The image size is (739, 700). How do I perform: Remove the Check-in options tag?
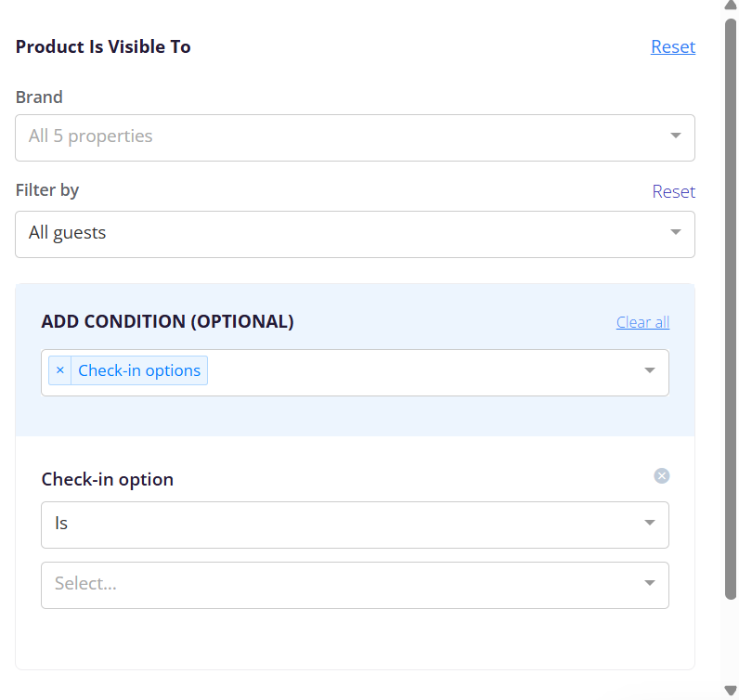[x=59, y=370]
